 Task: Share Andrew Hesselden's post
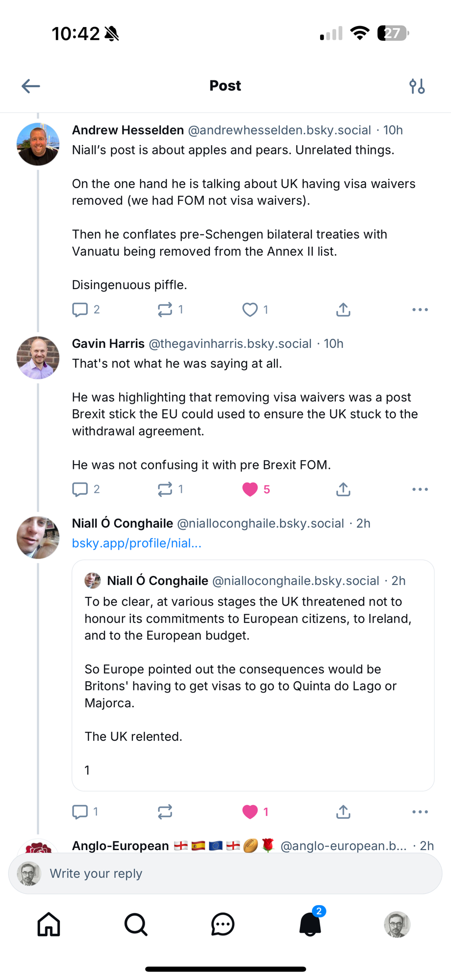343,310
